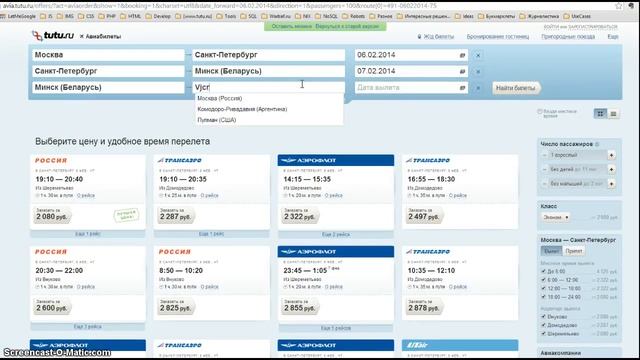Book the Россия flight for 2 825 руб.
The height and width of the screenshot is (360, 640).
pos(176,306)
